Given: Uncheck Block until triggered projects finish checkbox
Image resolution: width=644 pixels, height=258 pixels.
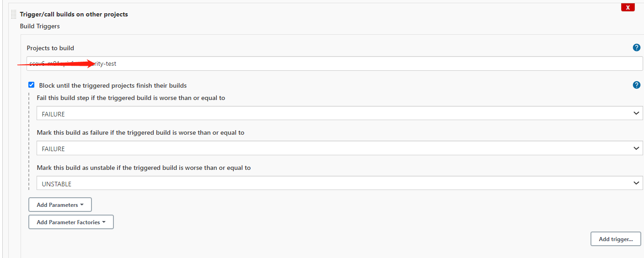Looking at the screenshot, I should pyautogui.click(x=31, y=85).
